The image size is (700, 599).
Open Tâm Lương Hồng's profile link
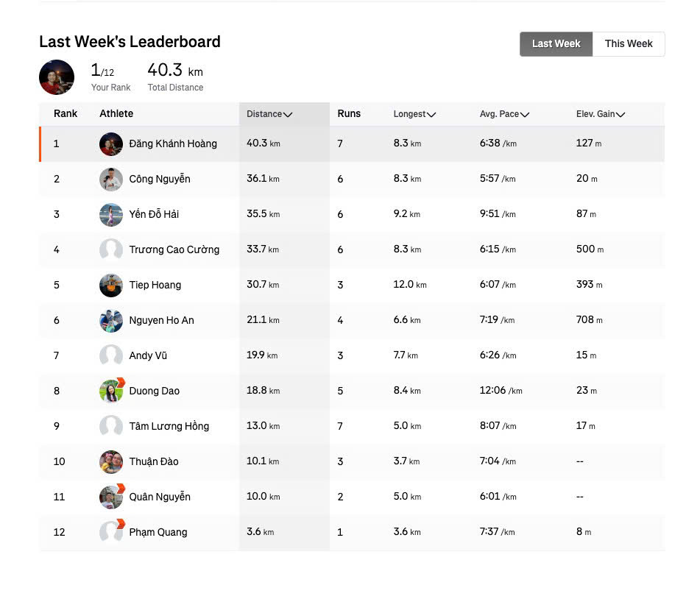point(169,426)
